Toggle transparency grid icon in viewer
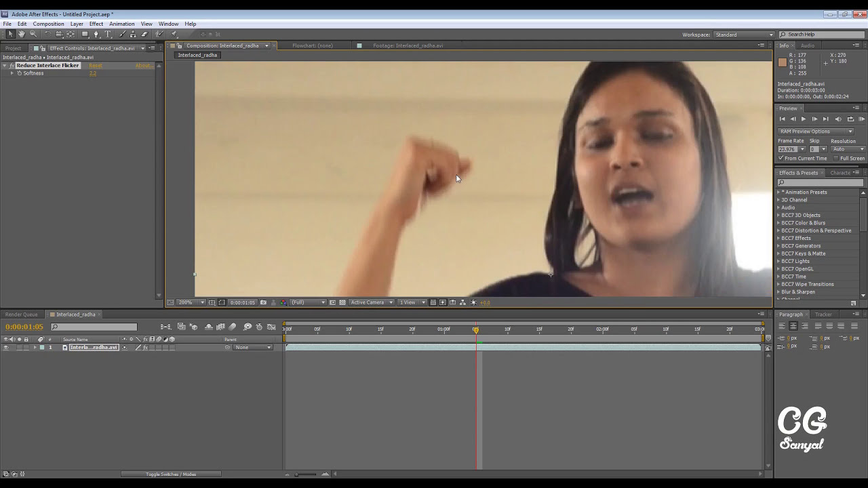The width and height of the screenshot is (868, 488). pos(342,302)
